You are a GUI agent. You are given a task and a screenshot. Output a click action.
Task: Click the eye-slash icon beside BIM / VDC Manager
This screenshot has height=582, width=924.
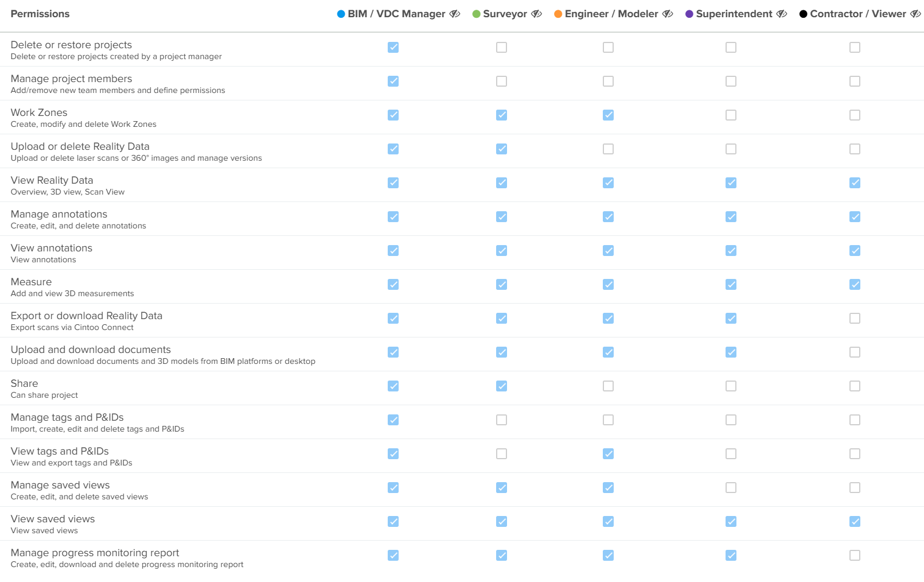(454, 14)
